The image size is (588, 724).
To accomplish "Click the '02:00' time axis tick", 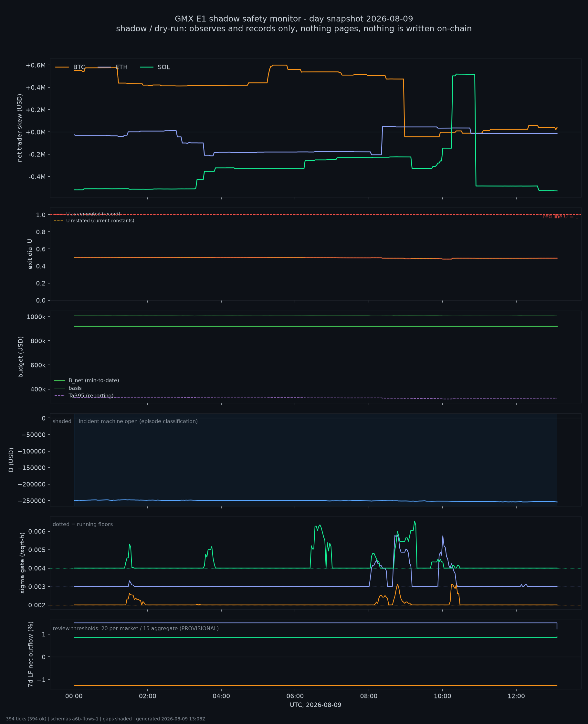I will coord(148,696).
